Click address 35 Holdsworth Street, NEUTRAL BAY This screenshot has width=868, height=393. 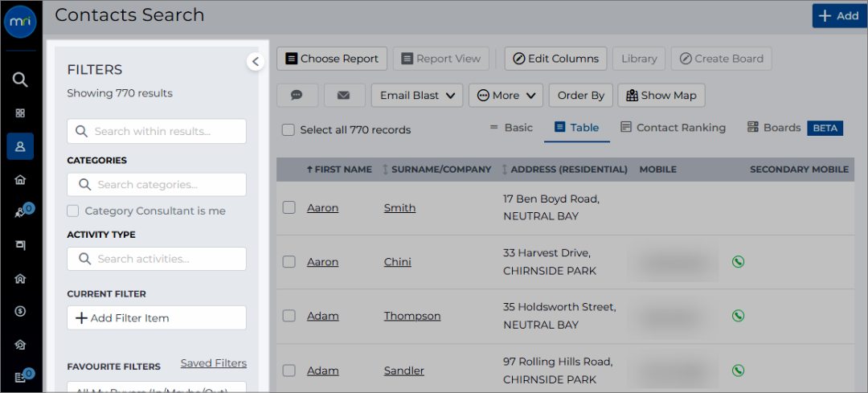tap(559, 316)
